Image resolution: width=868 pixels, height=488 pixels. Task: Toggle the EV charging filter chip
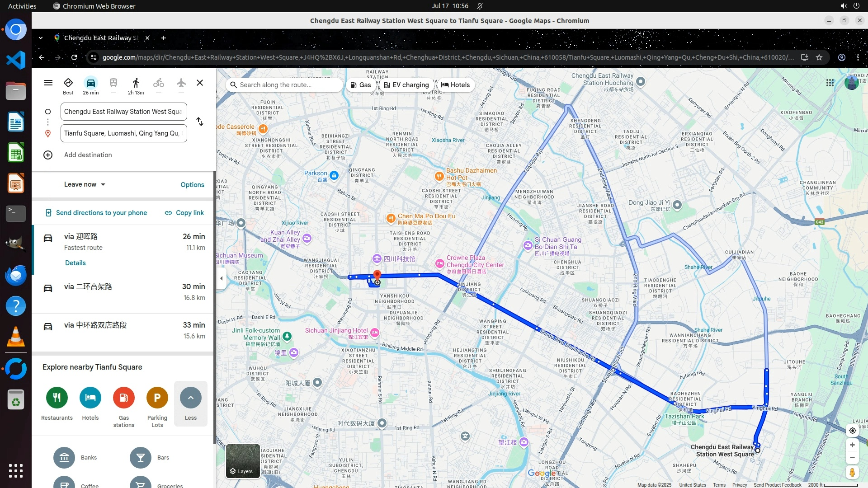(406, 85)
